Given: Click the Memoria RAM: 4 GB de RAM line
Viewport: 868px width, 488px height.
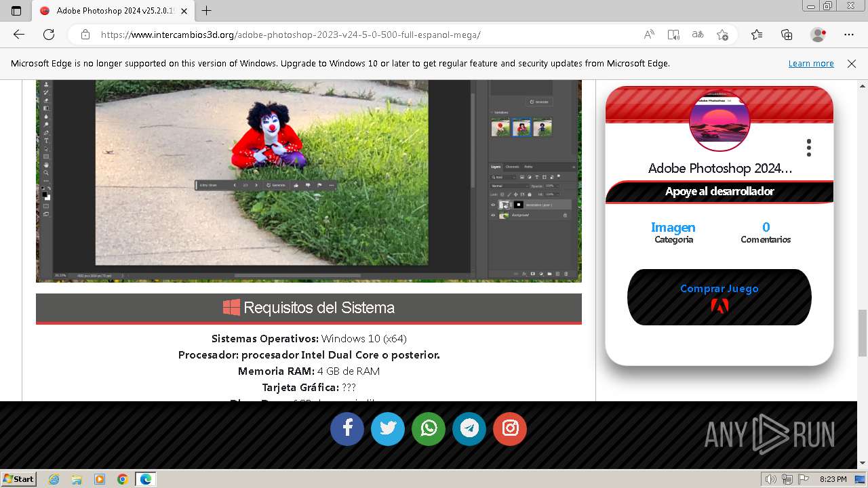Looking at the screenshot, I should (309, 371).
